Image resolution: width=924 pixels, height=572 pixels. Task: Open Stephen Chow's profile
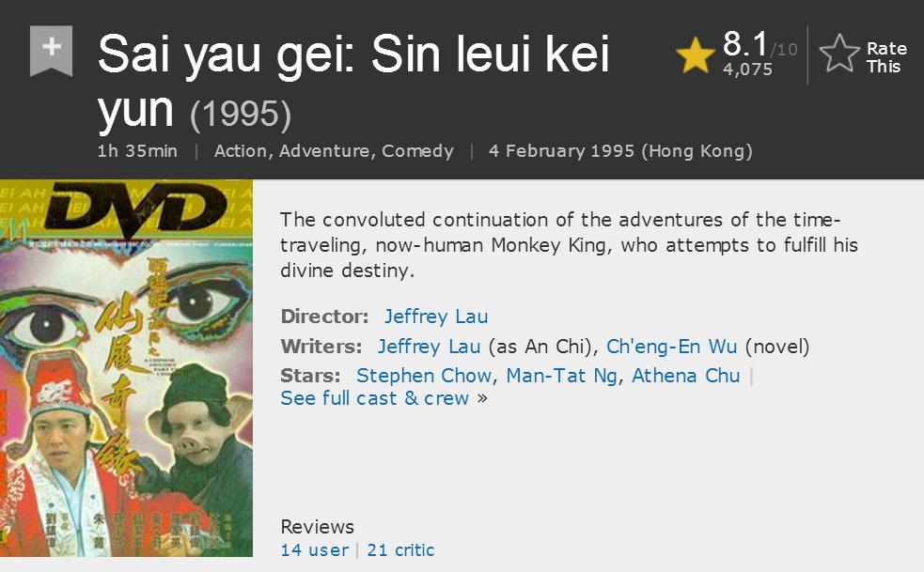[423, 376]
